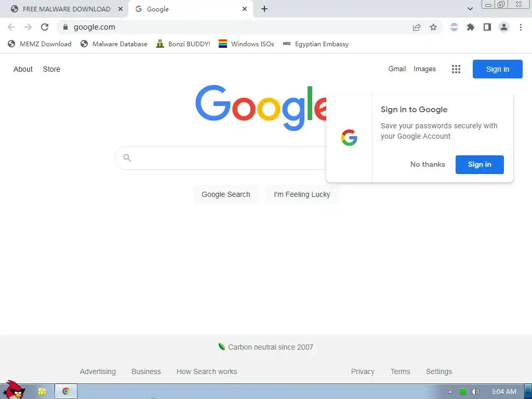Click I'm Feeling Lucky
The image size is (532, 399).
(x=302, y=194)
